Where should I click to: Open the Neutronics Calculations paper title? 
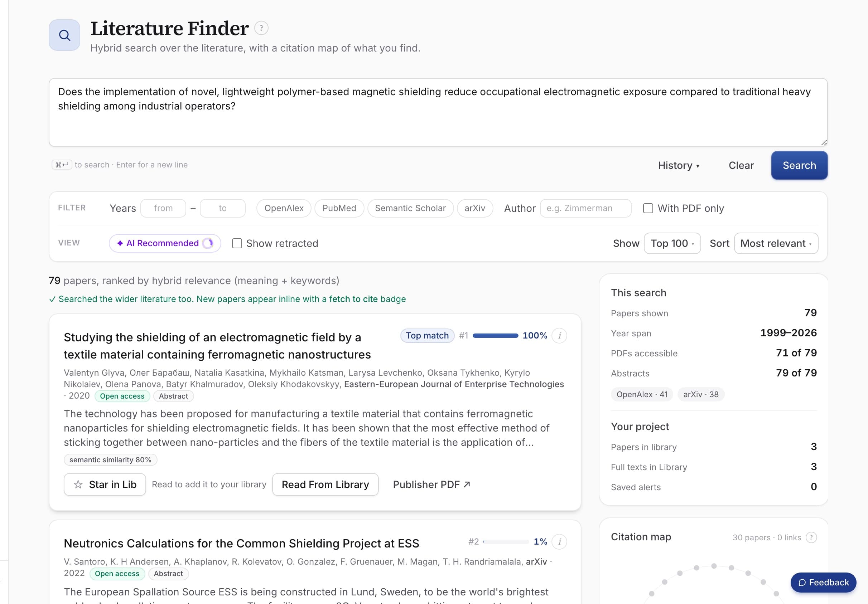click(x=241, y=543)
